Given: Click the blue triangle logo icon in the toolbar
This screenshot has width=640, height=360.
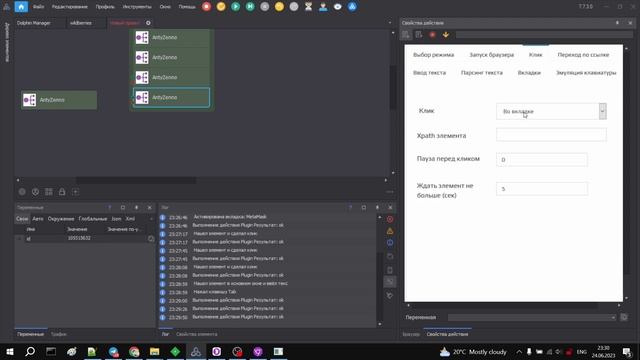Looking at the screenshot, I should coord(352,7).
